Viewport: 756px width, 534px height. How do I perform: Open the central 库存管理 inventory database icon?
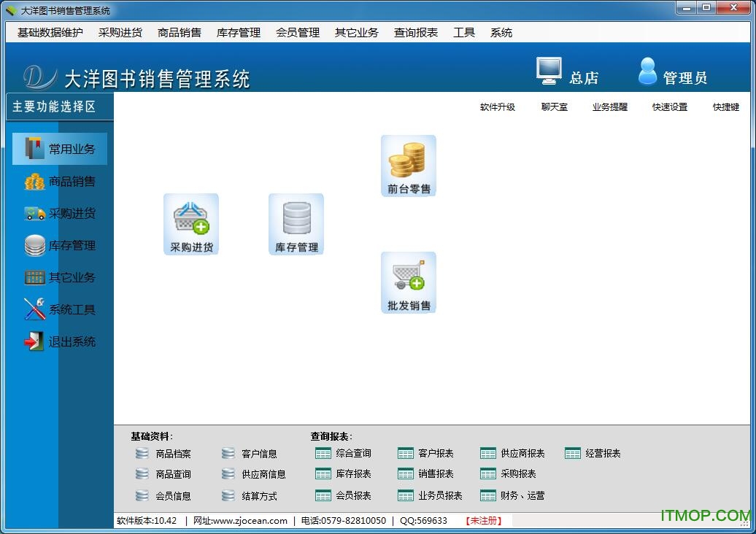pyautogui.click(x=296, y=223)
